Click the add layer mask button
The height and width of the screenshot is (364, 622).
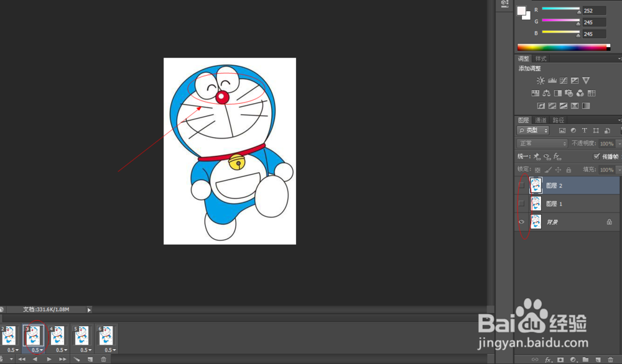560,360
